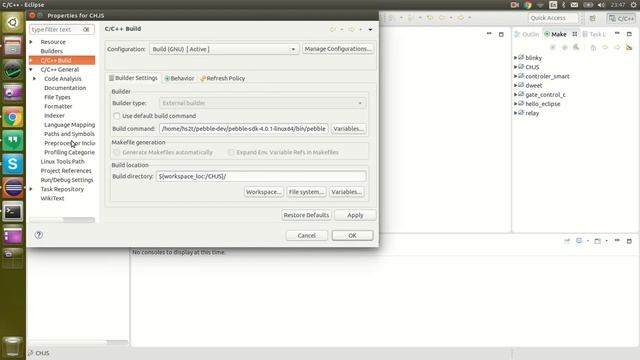Launch Skype from the Ubuntu dock
Screen dimensions: 640x360
coord(13,164)
